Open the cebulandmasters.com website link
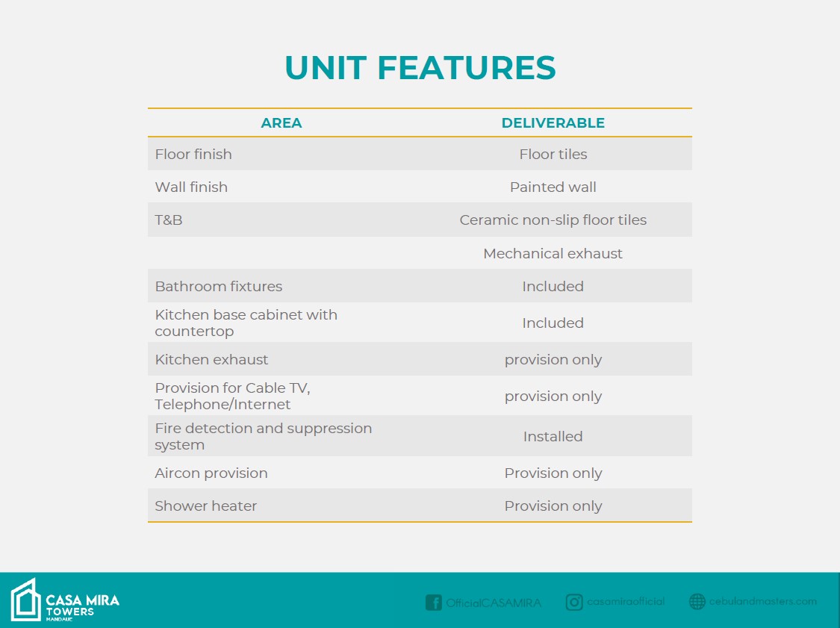This screenshot has width=840, height=628. click(763, 601)
